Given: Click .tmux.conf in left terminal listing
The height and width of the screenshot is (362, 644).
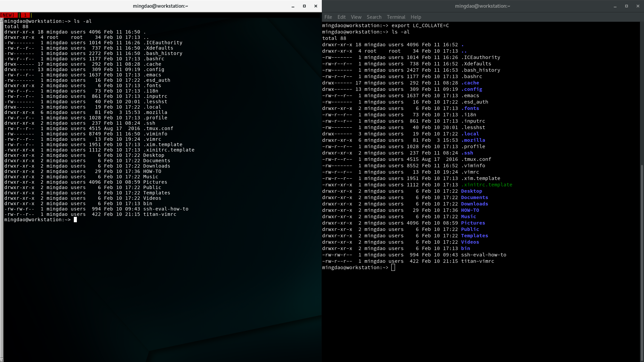Looking at the screenshot, I should click(x=158, y=128).
